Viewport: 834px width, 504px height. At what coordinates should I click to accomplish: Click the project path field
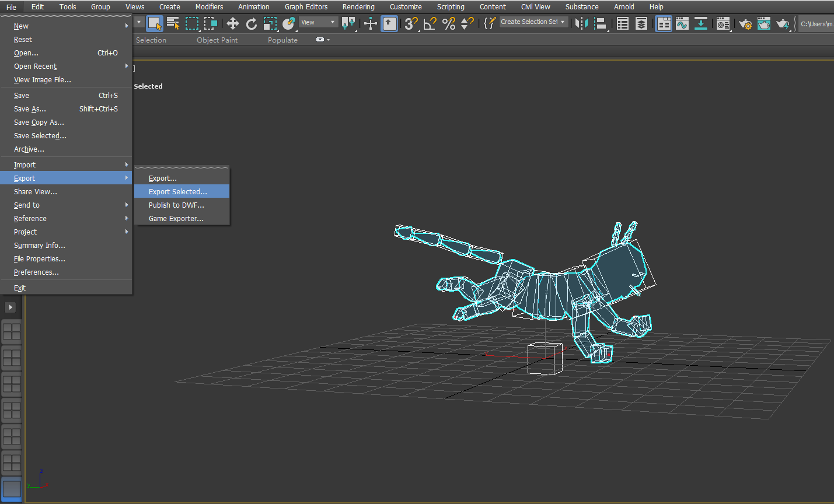[x=816, y=24]
